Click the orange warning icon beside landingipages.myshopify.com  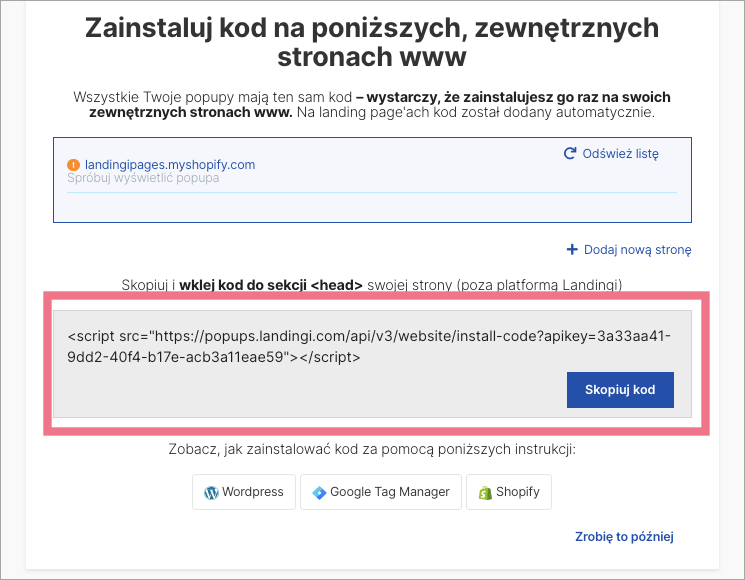tap(73, 165)
